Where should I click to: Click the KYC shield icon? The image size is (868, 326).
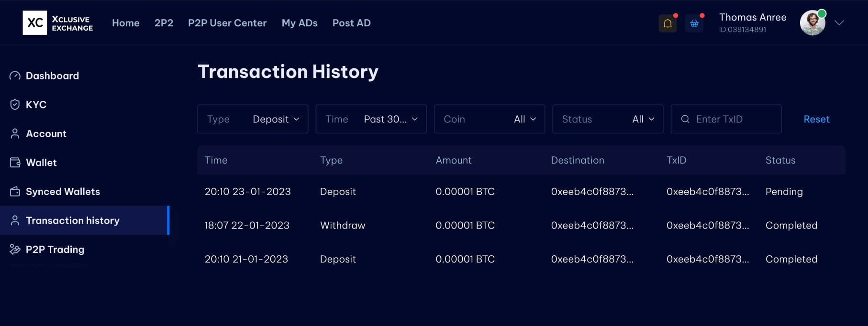coord(15,105)
